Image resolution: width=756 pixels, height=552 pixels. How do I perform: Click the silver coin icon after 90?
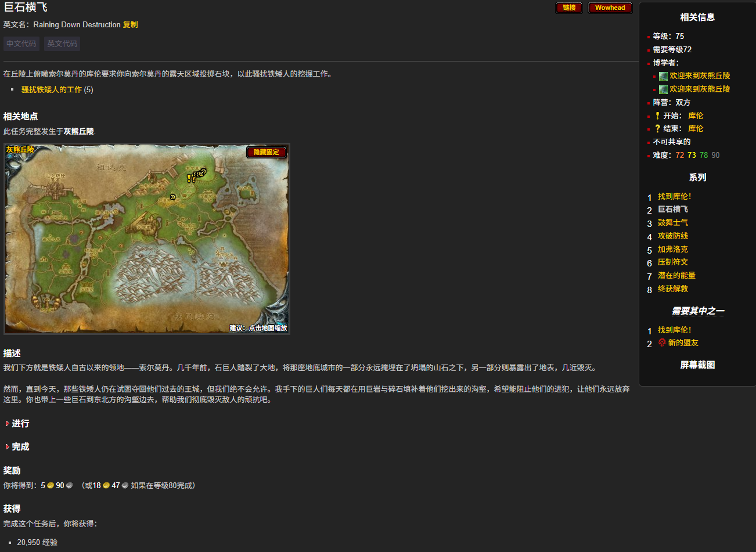click(x=69, y=485)
